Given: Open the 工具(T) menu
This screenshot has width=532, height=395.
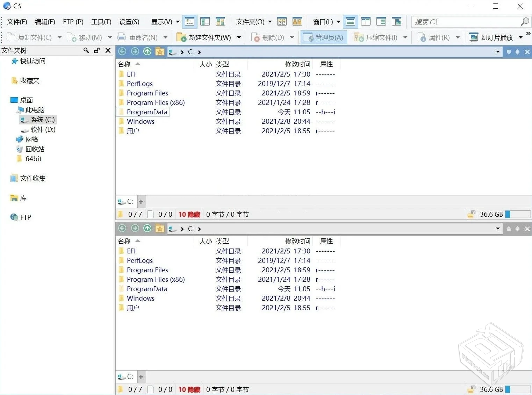Looking at the screenshot, I should pyautogui.click(x=101, y=21).
